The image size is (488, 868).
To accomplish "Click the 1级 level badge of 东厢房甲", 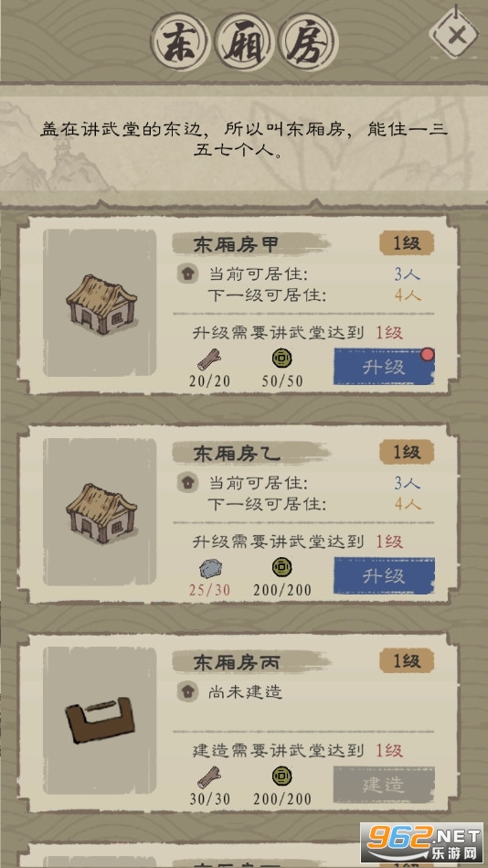I will tap(407, 243).
